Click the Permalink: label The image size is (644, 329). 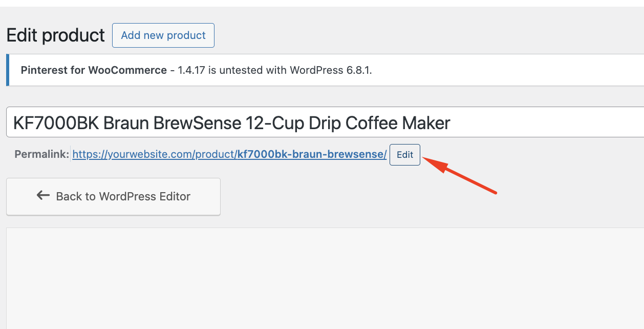[42, 154]
